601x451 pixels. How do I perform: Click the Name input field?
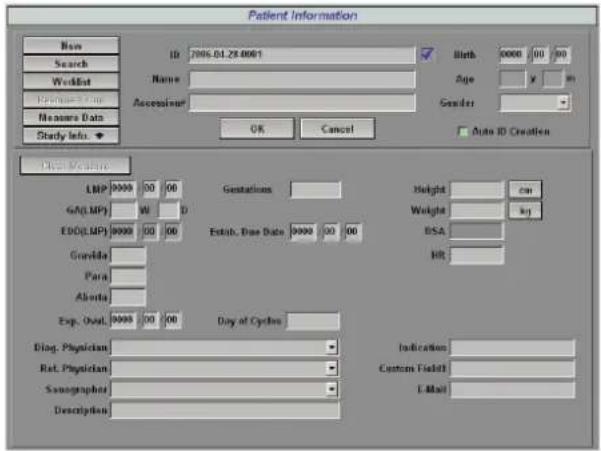(302, 79)
